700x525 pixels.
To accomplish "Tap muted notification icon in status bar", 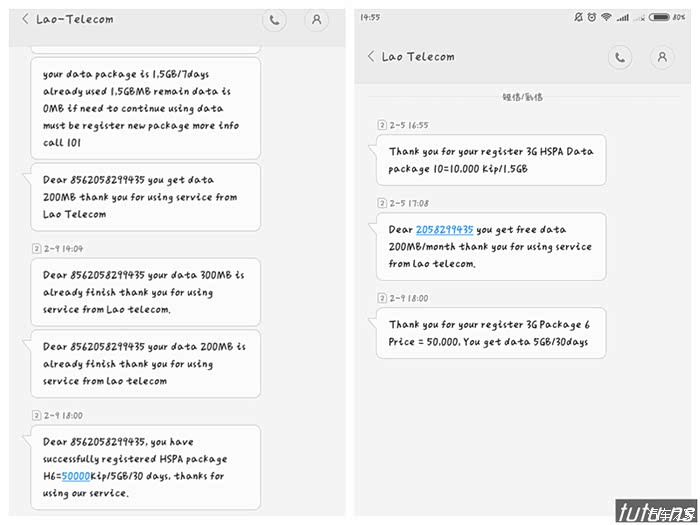I will point(578,17).
